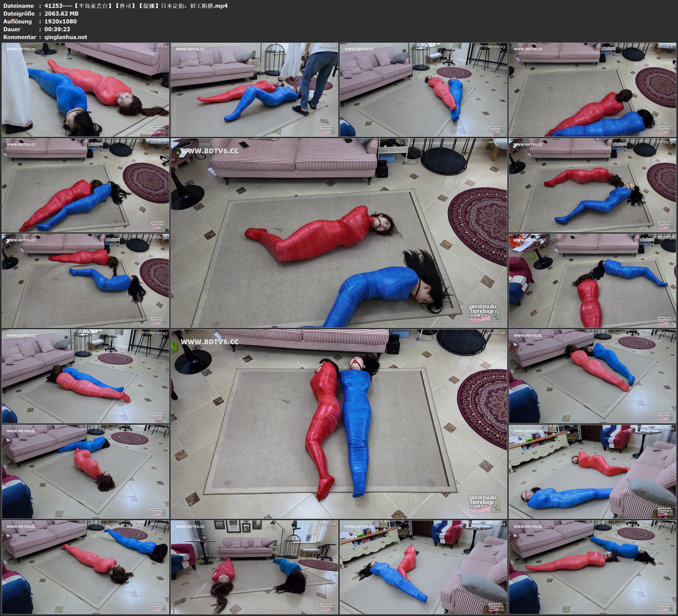Viewport: 678px width, 616px height.
Task: Select the thumbnail at 00:29:01
Action: [x=592, y=472]
